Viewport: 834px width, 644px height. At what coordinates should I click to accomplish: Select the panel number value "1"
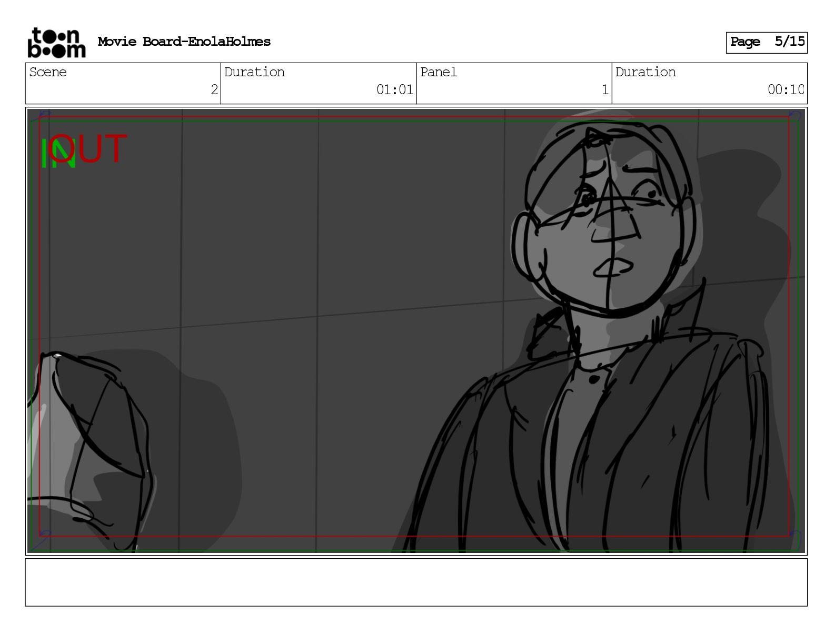point(605,90)
